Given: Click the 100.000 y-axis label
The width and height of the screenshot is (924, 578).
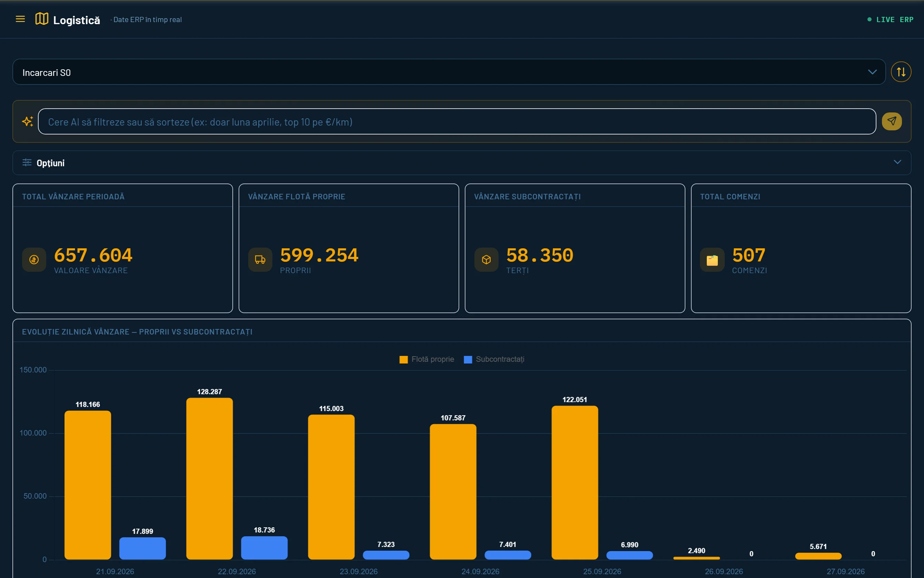Looking at the screenshot, I should coord(33,433).
